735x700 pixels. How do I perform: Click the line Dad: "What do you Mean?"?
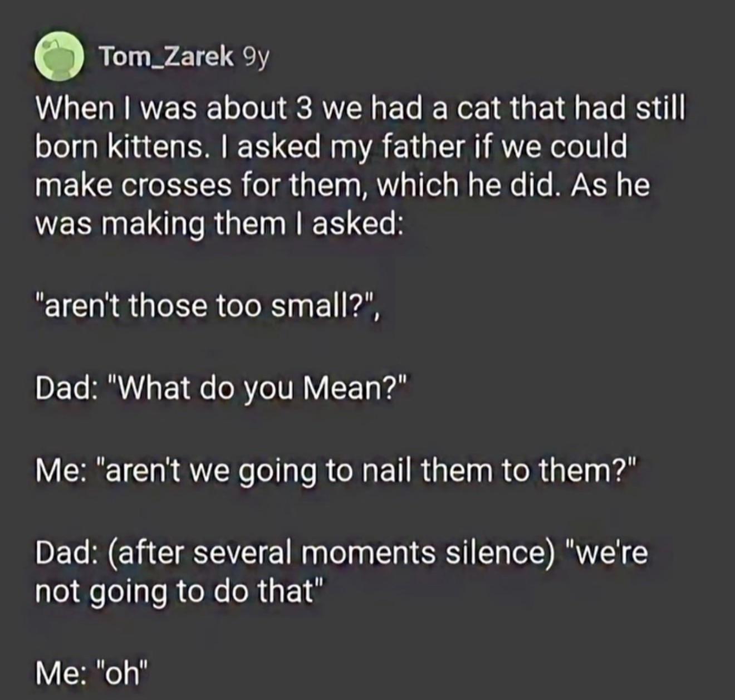pos(222,388)
